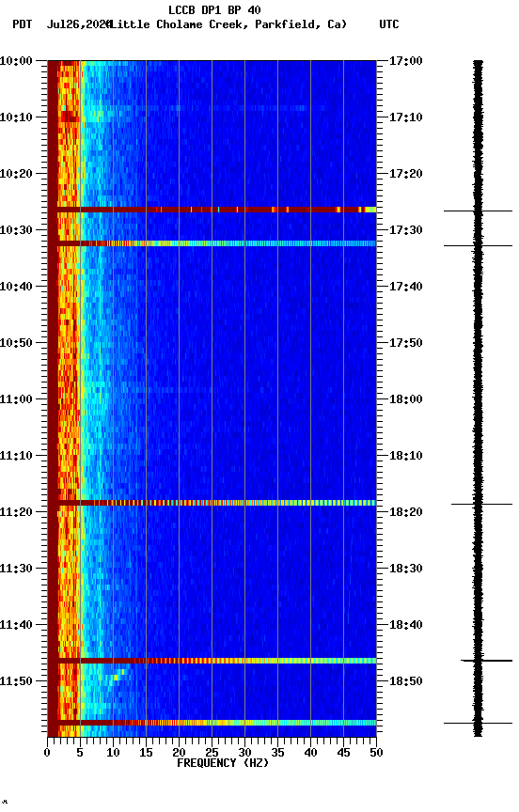Click the 20 Hz frequency axis label
The height and width of the screenshot is (812, 519).
tap(179, 753)
